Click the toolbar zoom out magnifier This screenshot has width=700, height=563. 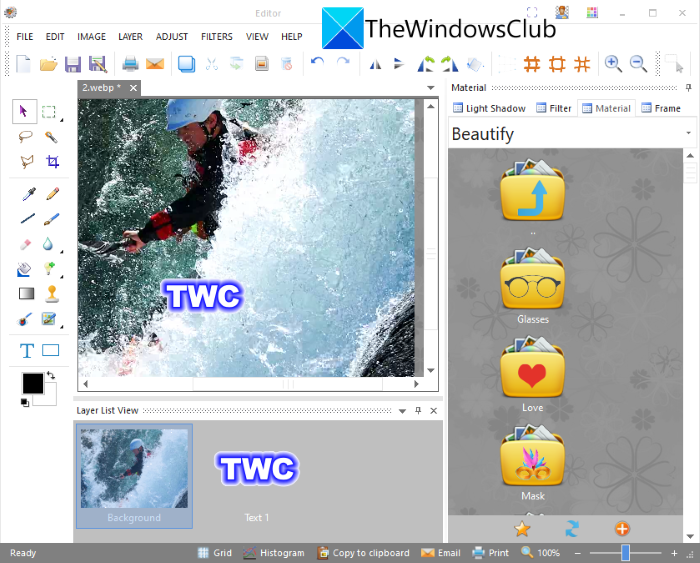638,64
